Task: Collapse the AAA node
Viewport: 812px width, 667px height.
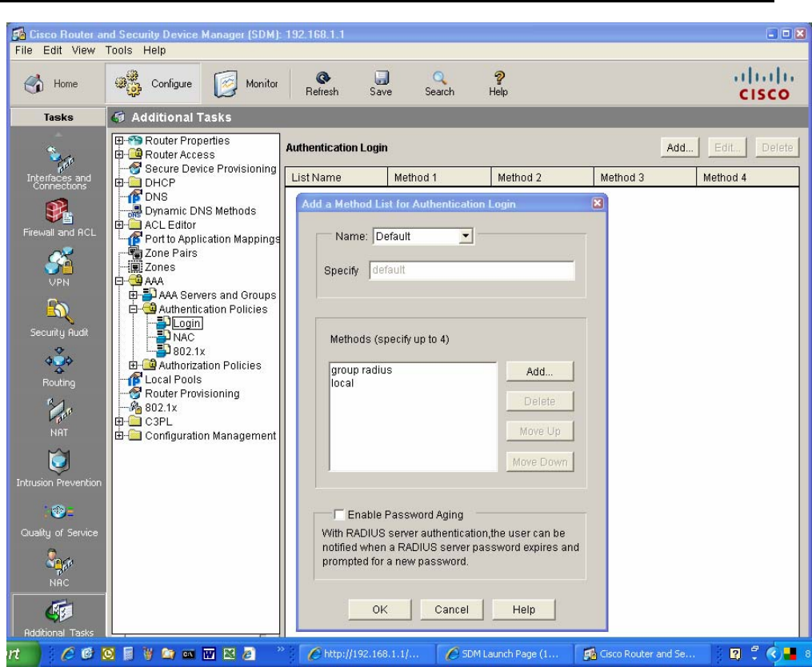Action: click(119, 282)
